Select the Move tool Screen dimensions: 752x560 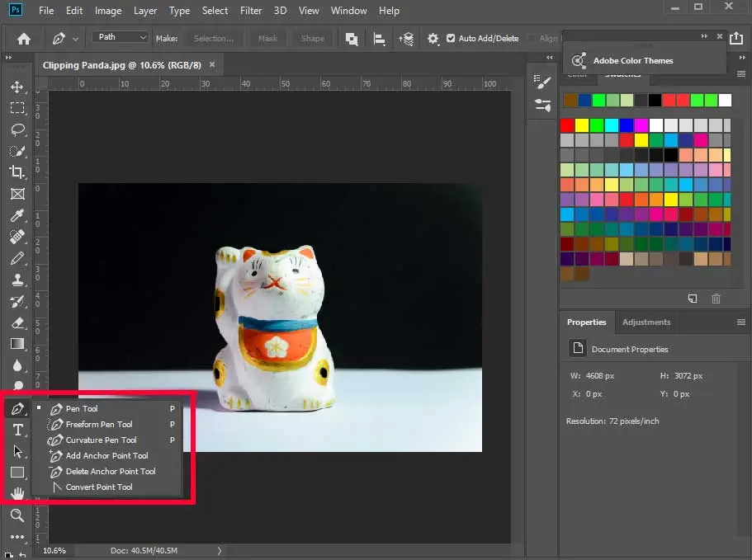[x=17, y=87]
